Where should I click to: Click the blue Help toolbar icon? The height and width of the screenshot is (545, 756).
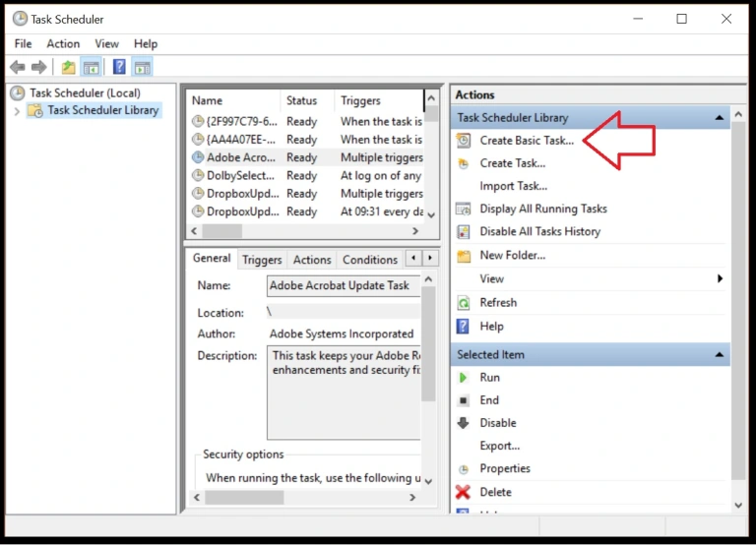119,67
